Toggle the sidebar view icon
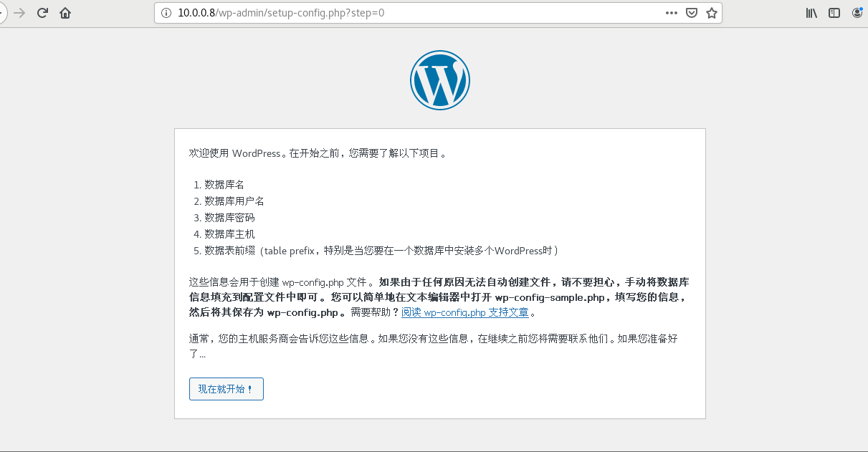The width and height of the screenshot is (868, 452). (x=834, y=13)
